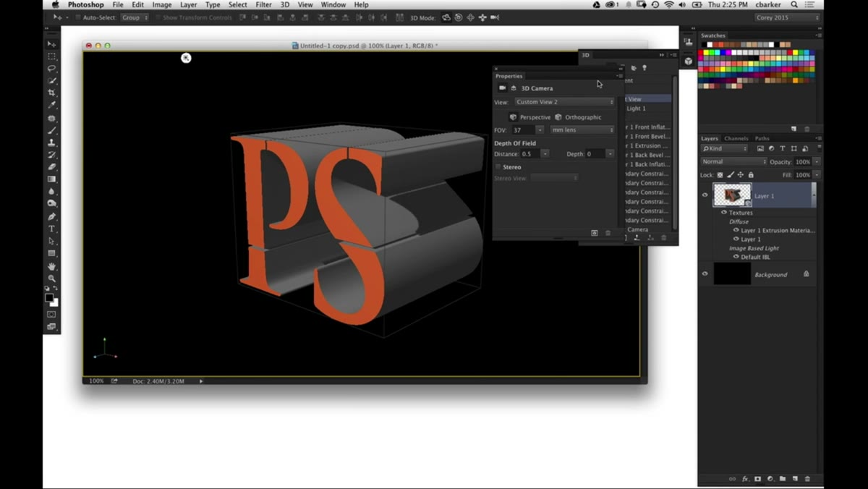Viewport: 868px width, 489px height.
Task: Select the Hand tool
Action: pyautogui.click(x=51, y=266)
